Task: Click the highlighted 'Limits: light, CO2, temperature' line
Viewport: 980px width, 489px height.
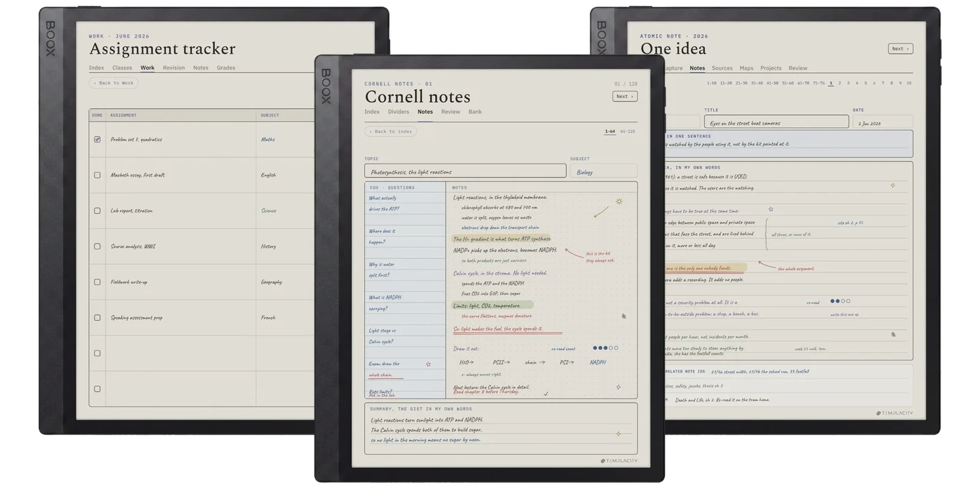Action: (493, 305)
